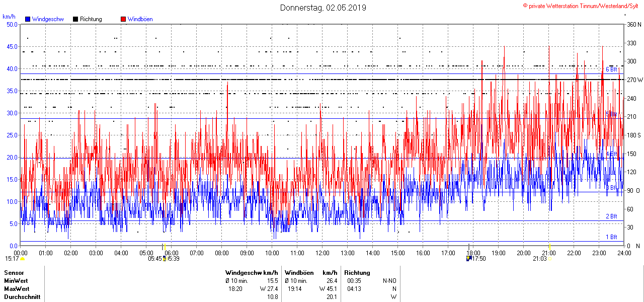Click the 18:20 max wind time

coord(235,289)
